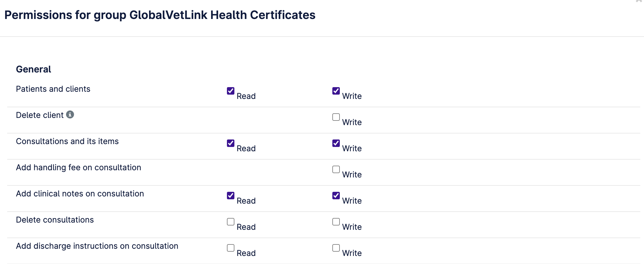The width and height of the screenshot is (644, 264).
Task: Enable Write for Delete consultations
Action: (336, 222)
